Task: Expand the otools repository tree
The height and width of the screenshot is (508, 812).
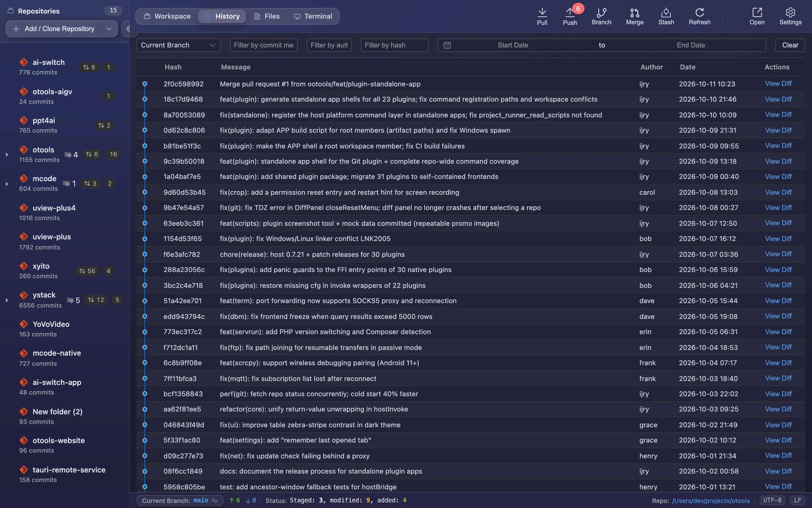Action: (x=7, y=155)
